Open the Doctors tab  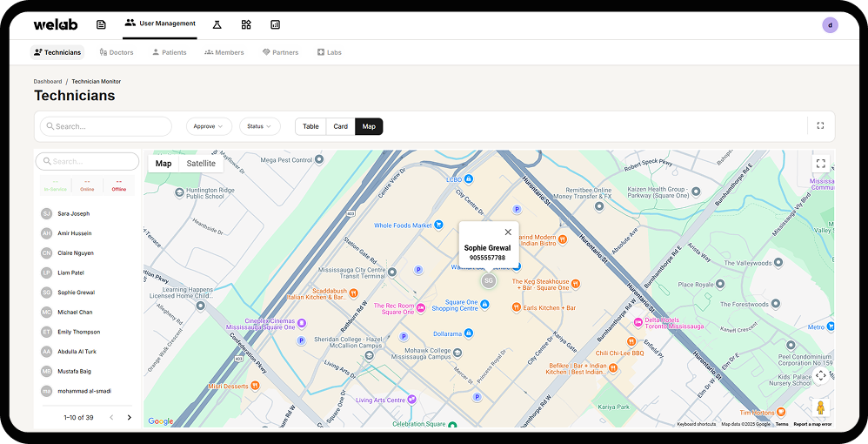click(117, 52)
